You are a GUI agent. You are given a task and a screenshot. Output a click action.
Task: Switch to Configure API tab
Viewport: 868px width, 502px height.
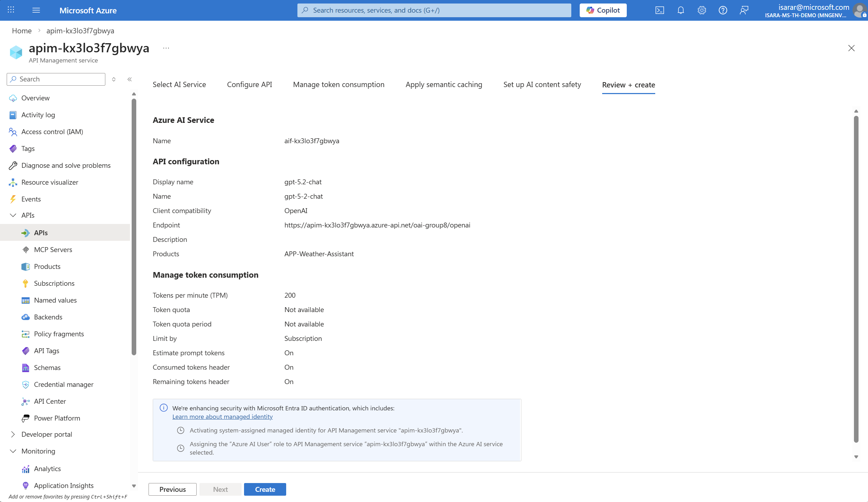coord(249,85)
